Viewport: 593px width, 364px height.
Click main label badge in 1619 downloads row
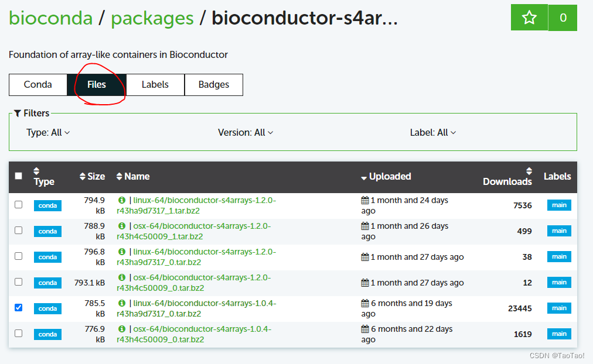click(x=559, y=334)
